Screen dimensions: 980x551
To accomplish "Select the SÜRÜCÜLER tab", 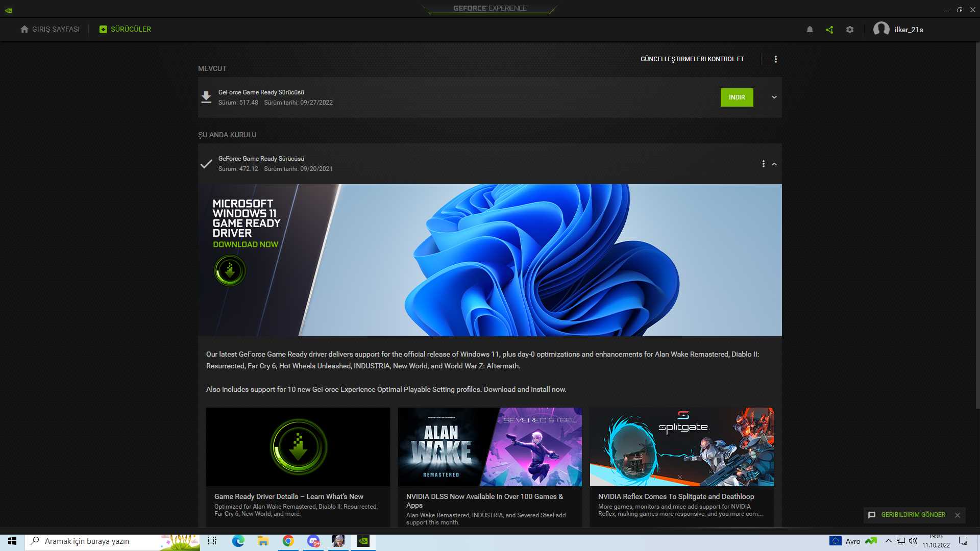I will [x=125, y=30].
